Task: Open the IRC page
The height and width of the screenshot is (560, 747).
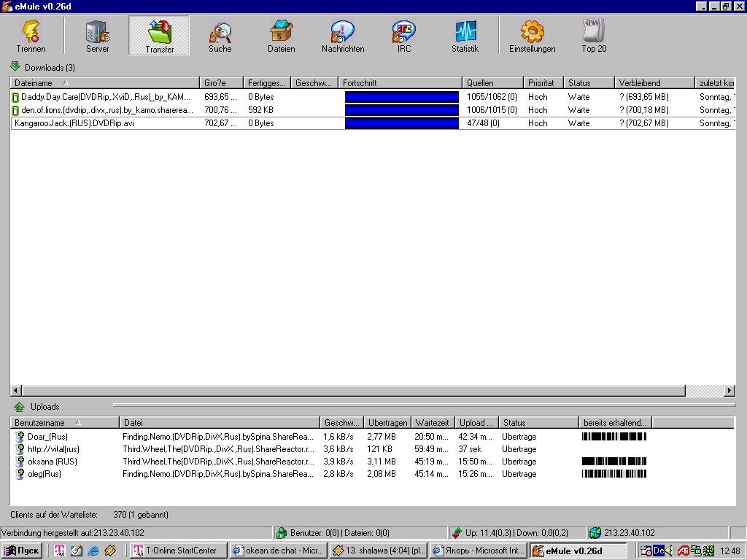Action: pos(403,36)
